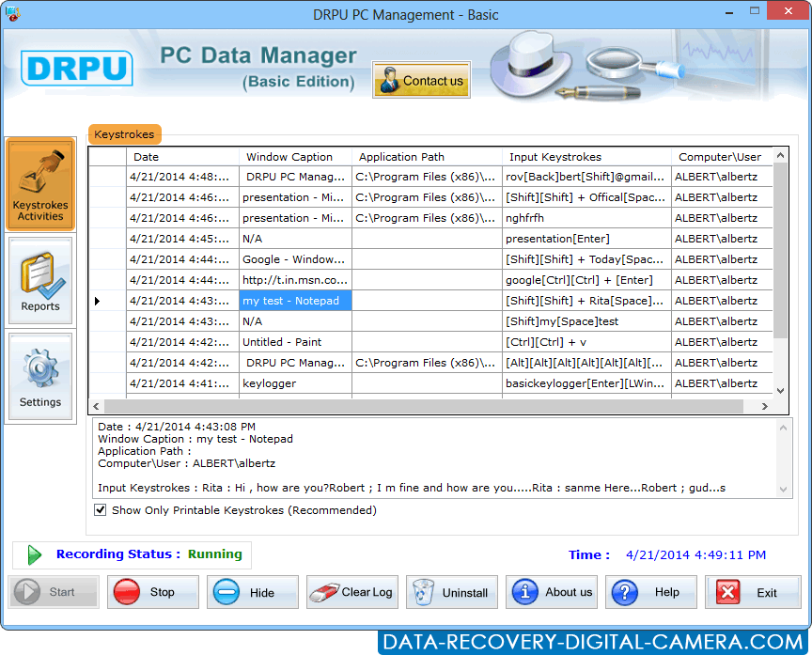812x655 pixels.
Task: Select the Keystrokes tab
Action: coord(124,134)
